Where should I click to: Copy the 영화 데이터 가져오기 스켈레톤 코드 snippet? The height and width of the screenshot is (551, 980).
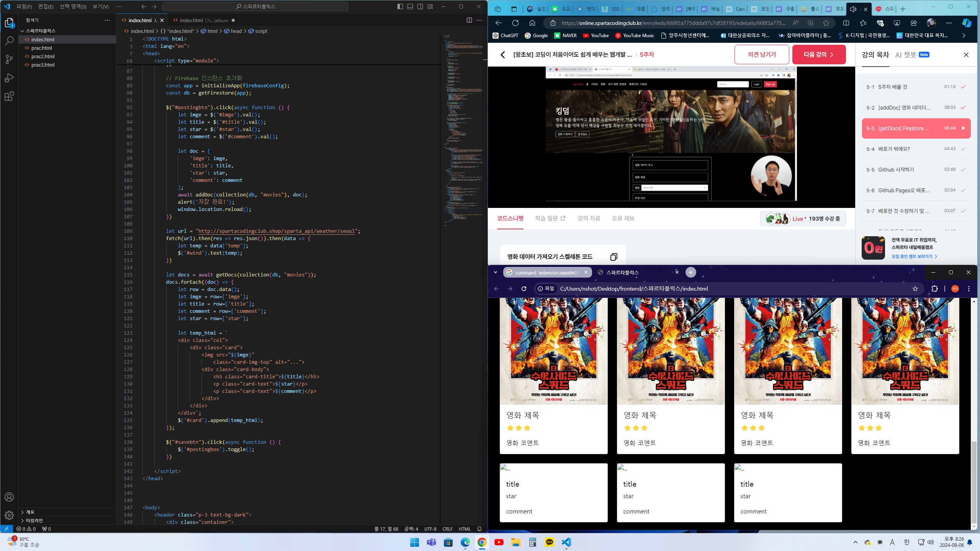(x=614, y=257)
